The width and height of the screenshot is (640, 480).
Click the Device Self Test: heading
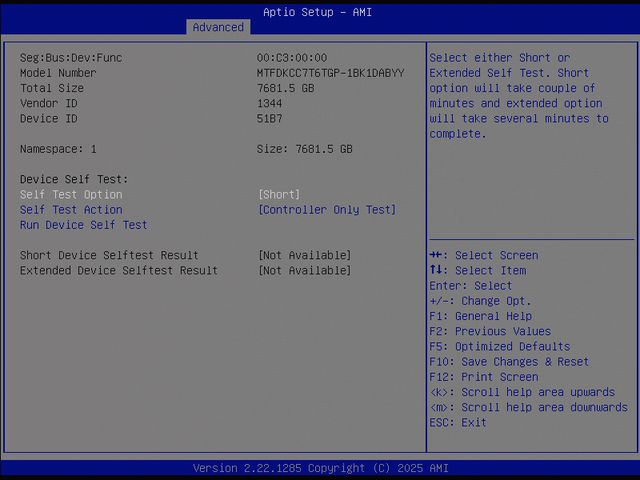(74, 179)
